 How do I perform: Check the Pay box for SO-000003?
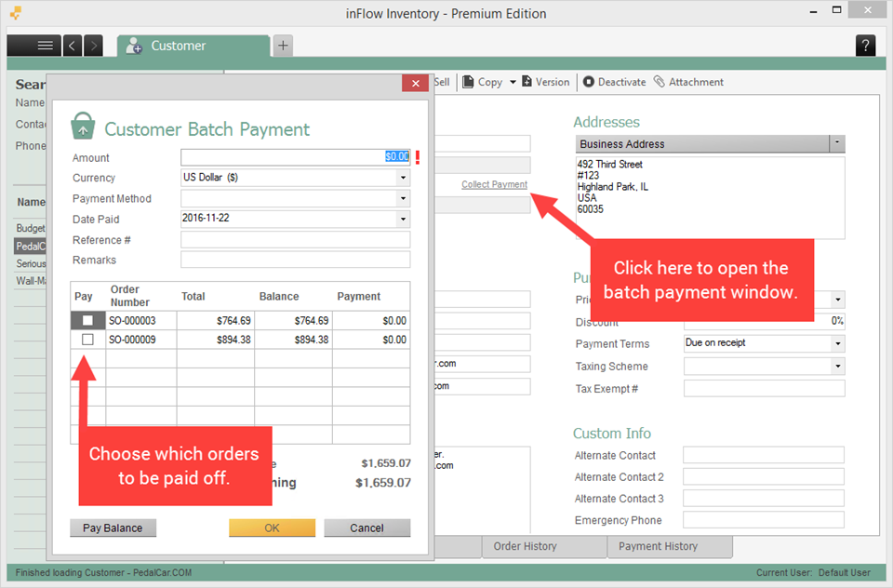(87, 321)
